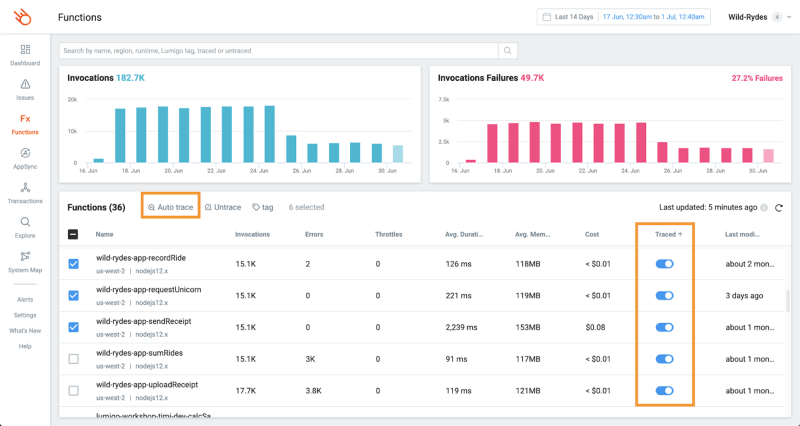Open the System Map icon
The width and height of the screenshot is (800, 426).
(25, 256)
